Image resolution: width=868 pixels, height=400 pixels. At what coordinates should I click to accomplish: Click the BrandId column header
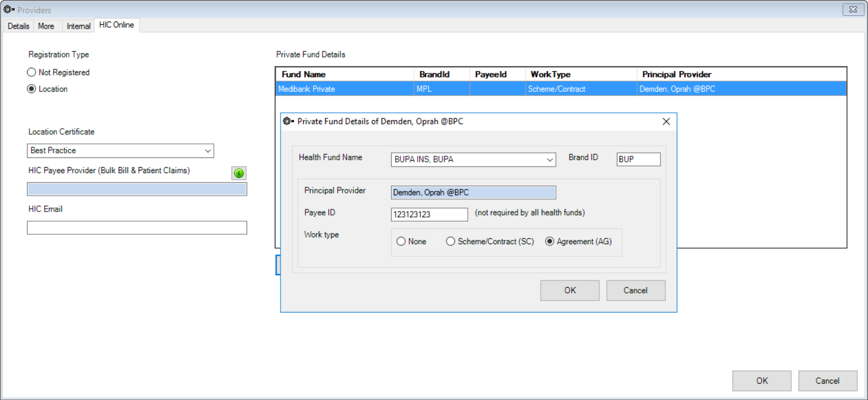tap(442, 74)
